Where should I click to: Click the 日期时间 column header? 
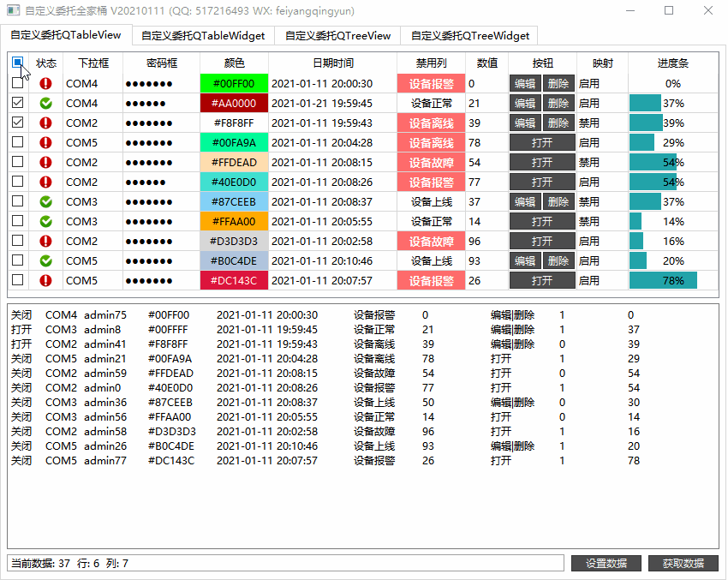pyautogui.click(x=333, y=63)
